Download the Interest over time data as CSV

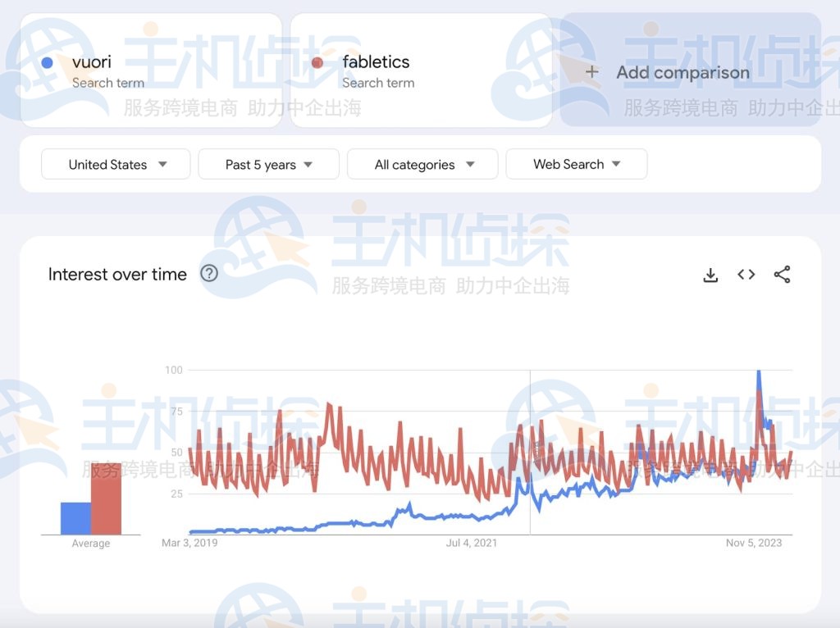pyautogui.click(x=710, y=275)
